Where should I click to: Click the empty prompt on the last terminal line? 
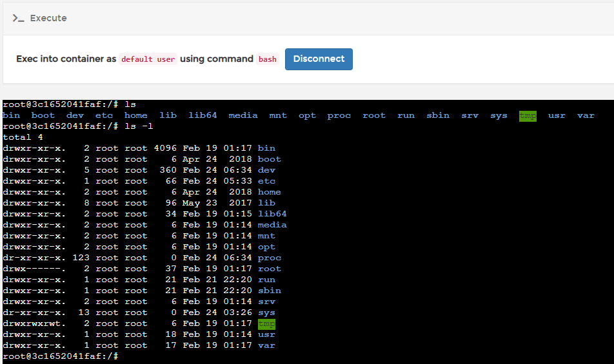click(61, 356)
